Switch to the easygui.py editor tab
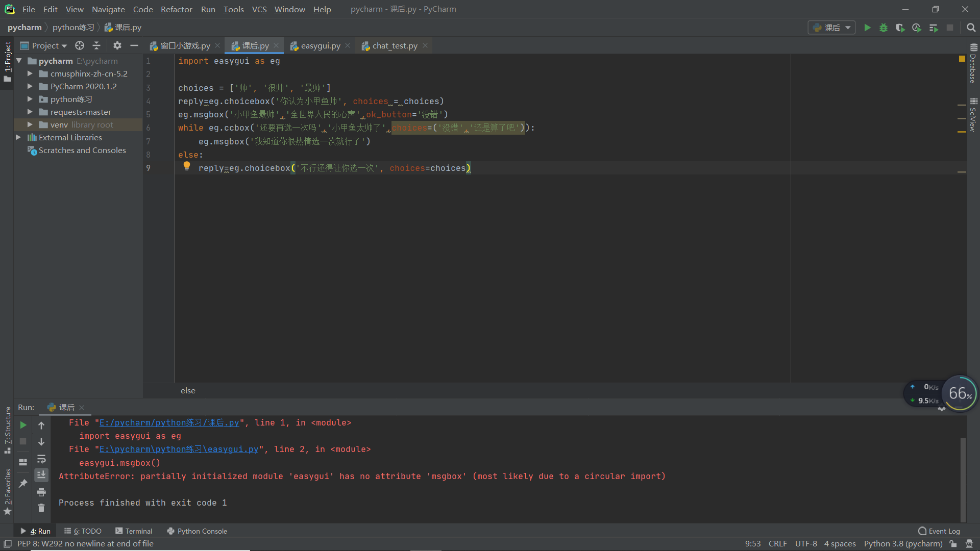 point(320,45)
